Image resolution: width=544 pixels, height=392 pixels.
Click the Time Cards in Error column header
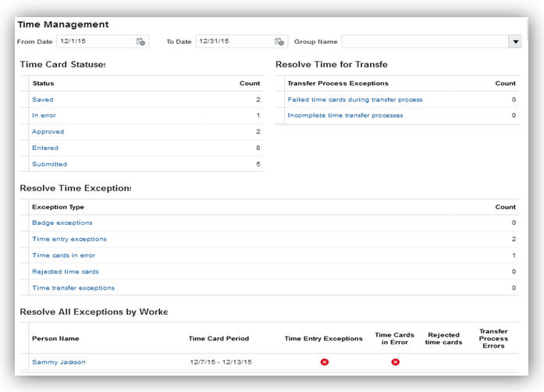[394, 339]
